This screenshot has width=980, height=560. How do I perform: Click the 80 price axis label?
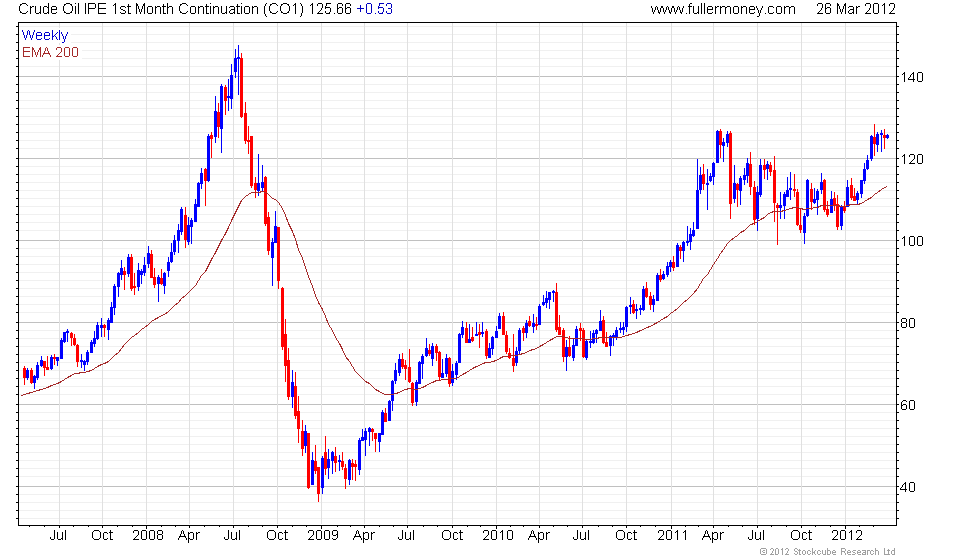pyautogui.click(x=908, y=323)
